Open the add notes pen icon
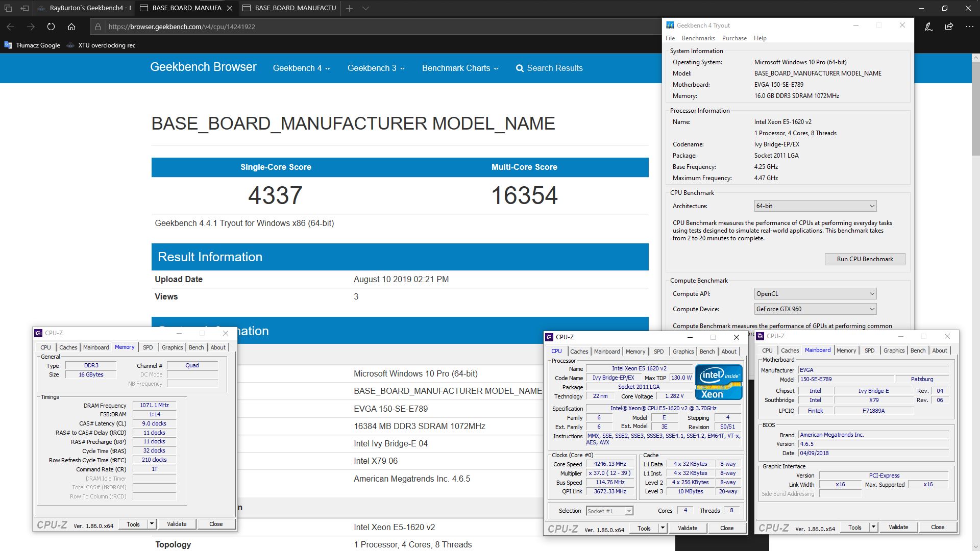Screen dimensions: 980x551 [929, 27]
